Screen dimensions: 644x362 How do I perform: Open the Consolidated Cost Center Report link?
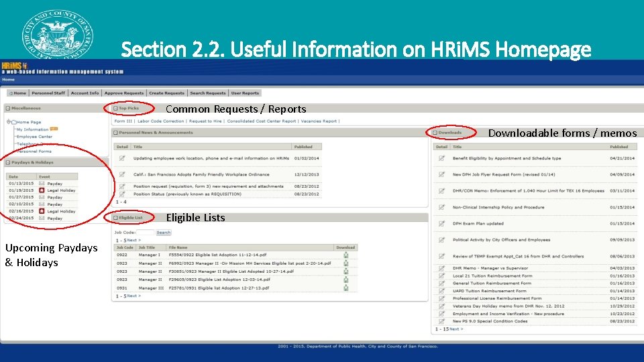[261, 121]
